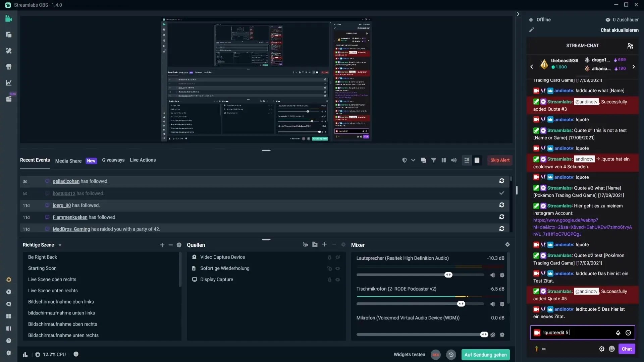Viewport: 644px width, 362px height.
Task: Show previous leaderboard entries in chat
Action: [x=532, y=67]
